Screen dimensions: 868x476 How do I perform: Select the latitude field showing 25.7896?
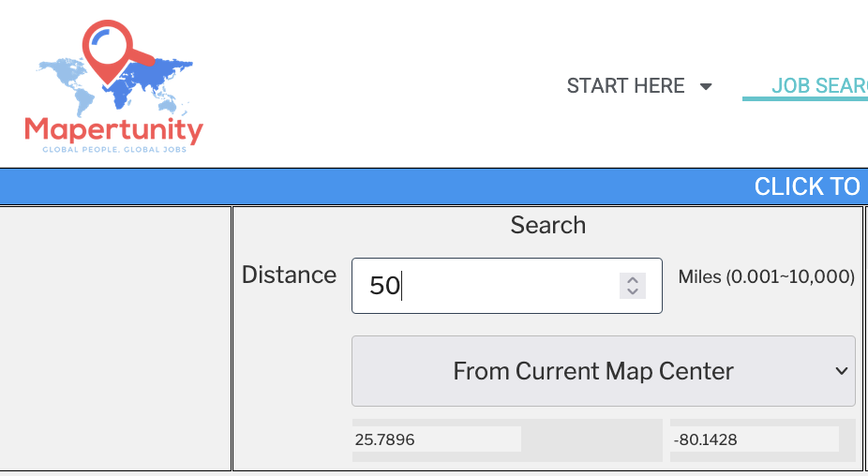[x=436, y=439]
